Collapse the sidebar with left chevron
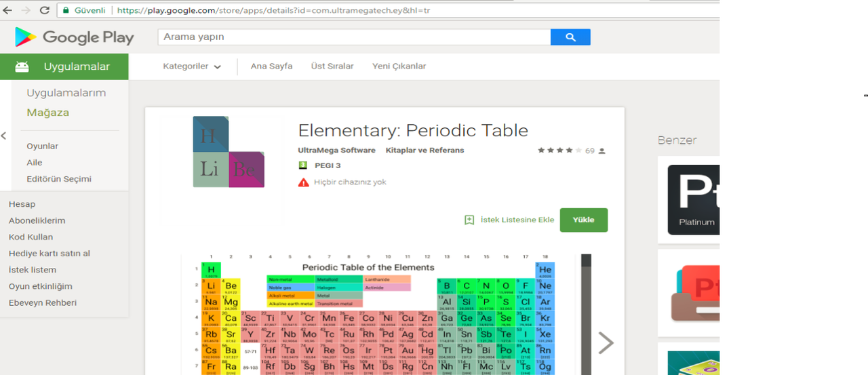868x375 pixels. pos(4,136)
